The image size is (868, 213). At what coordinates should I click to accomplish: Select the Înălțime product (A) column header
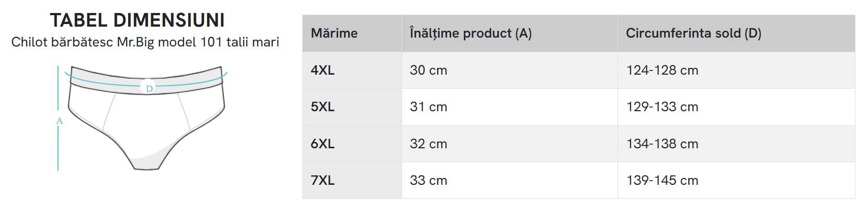pyautogui.click(x=471, y=33)
